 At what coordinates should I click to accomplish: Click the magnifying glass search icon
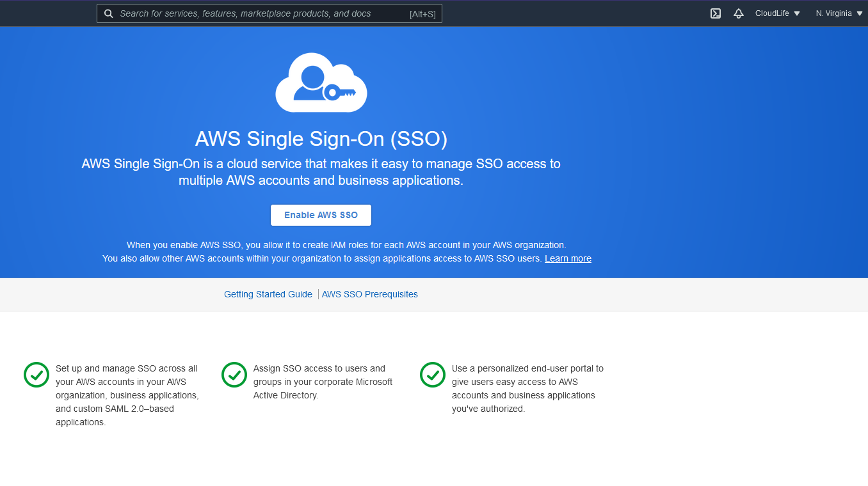pos(108,13)
